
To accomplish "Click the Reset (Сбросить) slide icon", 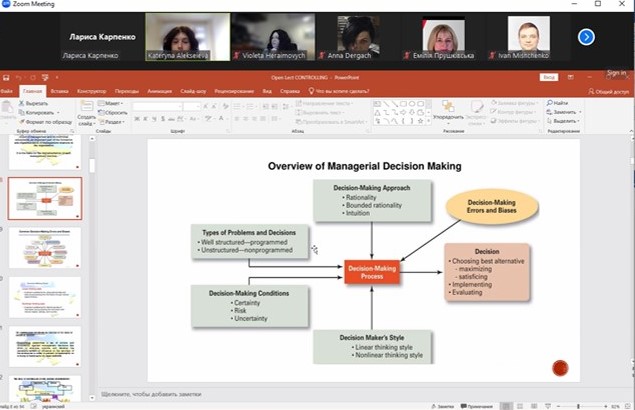I will pyautogui.click(x=116, y=112).
